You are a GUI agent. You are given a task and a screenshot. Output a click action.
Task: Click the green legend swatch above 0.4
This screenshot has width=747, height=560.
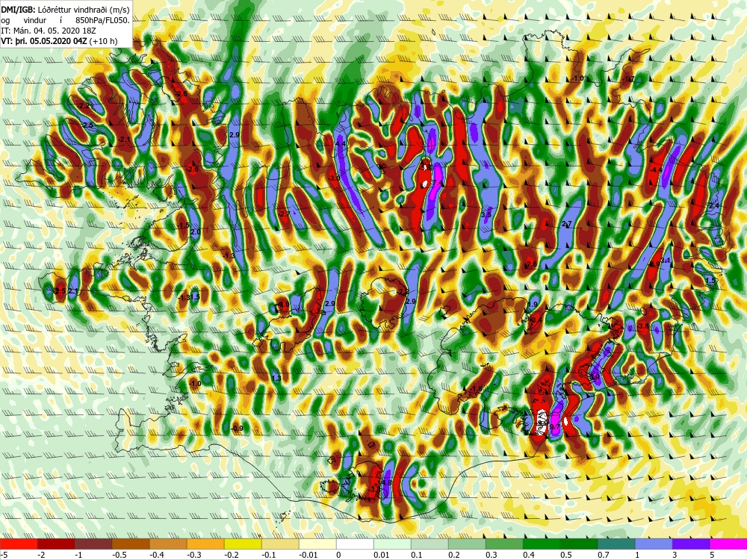click(x=542, y=544)
